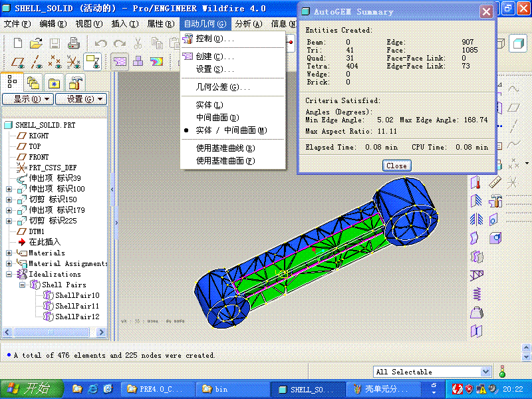The height and width of the screenshot is (399, 532).
Task: Click the mass weight icon
Action: coord(477,313)
